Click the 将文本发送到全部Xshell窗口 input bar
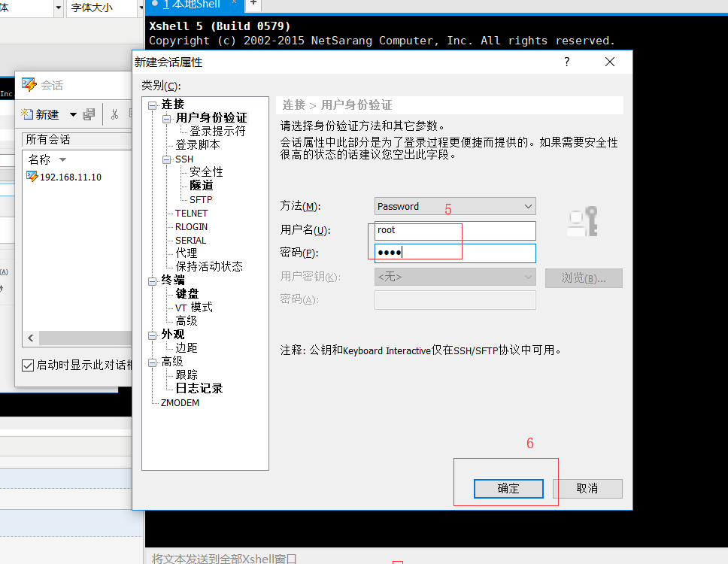The height and width of the screenshot is (564, 728). pos(436,557)
